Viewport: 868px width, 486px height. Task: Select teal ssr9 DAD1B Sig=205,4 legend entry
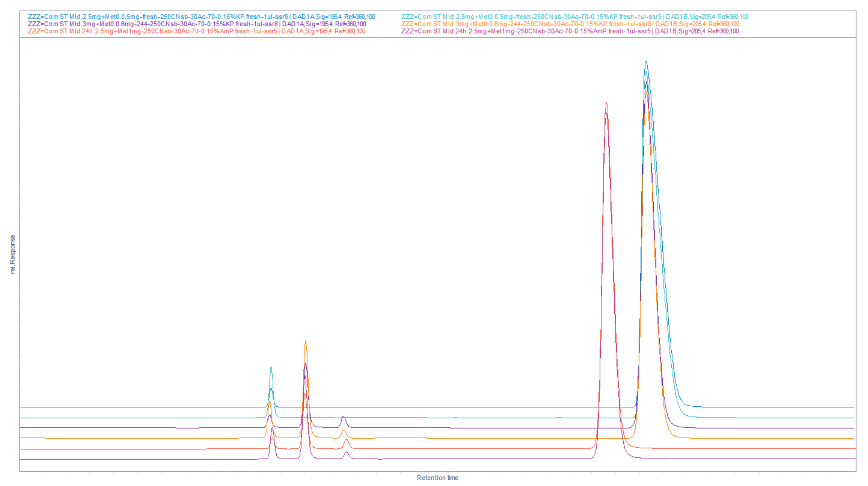[574, 17]
